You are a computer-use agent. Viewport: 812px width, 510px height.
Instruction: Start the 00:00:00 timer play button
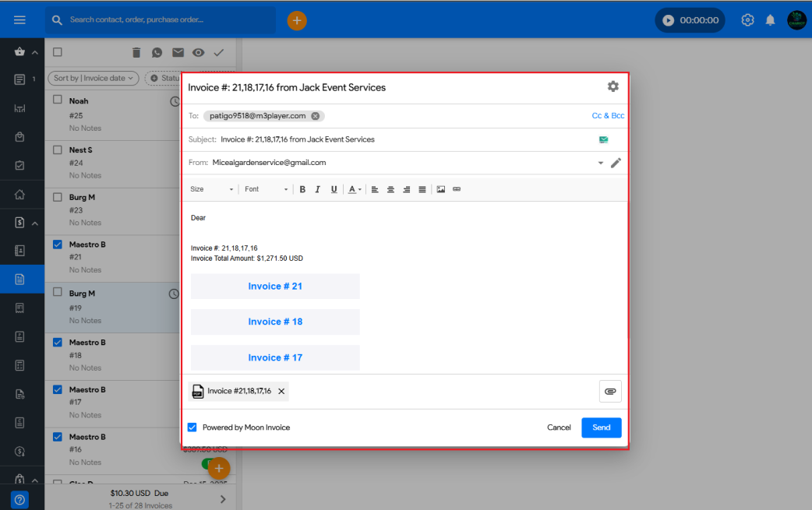pyautogui.click(x=668, y=20)
